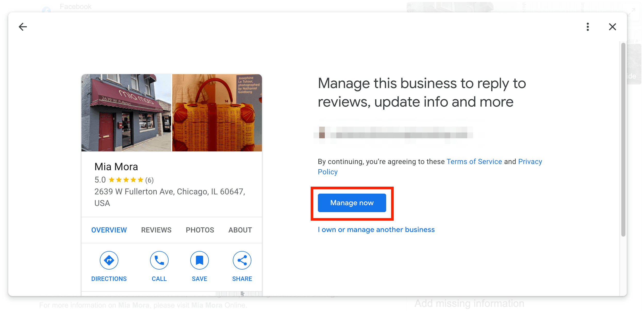Click the Call phone icon
The image size is (644, 311).
pyautogui.click(x=159, y=260)
